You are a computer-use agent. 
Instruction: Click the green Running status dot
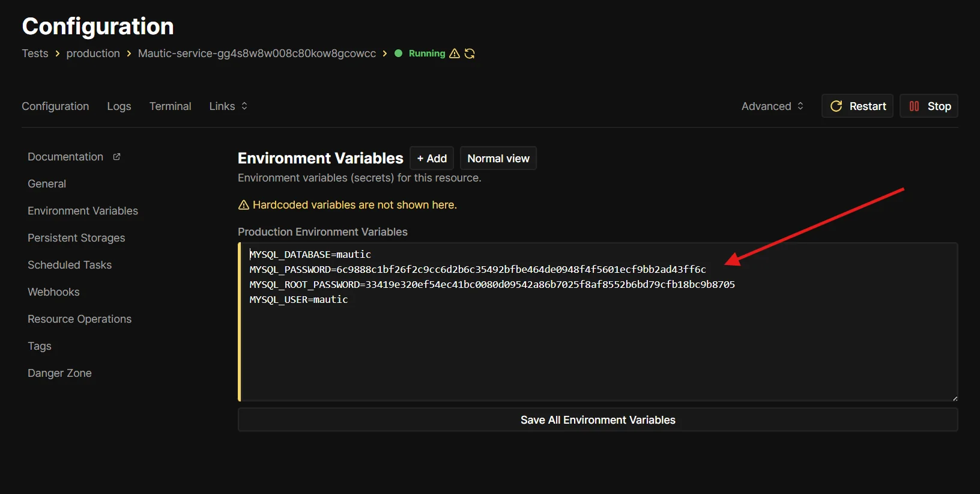click(x=398, y=53)
